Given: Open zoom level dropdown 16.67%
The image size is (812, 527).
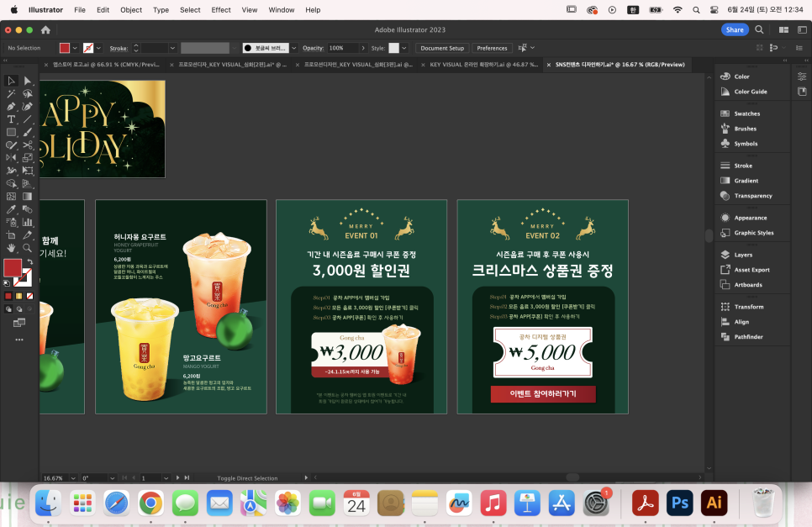Looking at the screenshot, I should [73, 478].
